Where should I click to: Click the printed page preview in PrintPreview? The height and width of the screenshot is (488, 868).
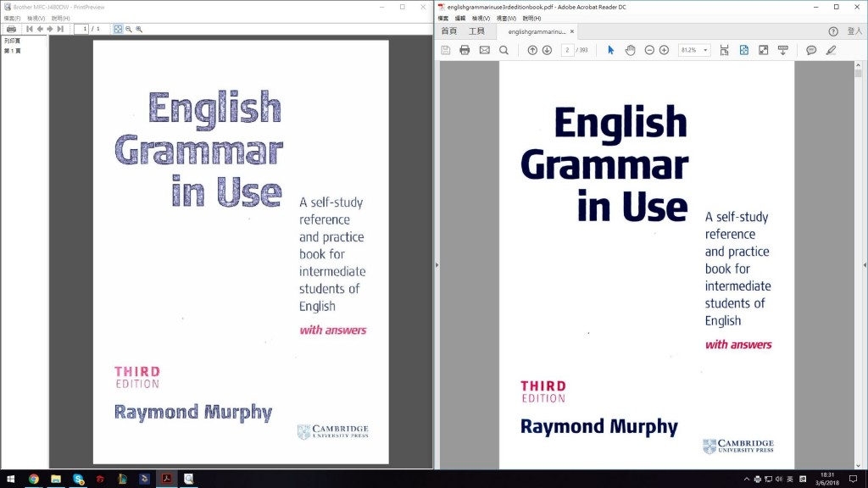pos(241,252)
